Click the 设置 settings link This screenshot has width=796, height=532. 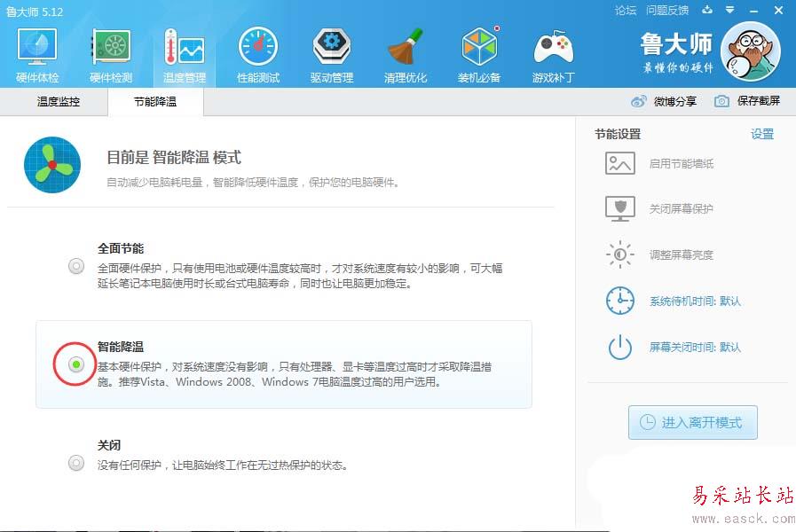pos(762,134)
